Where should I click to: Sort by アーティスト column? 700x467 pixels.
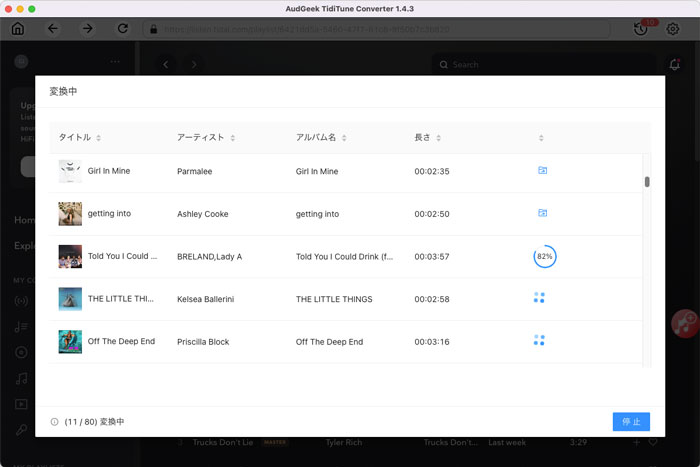coord(233,138)
